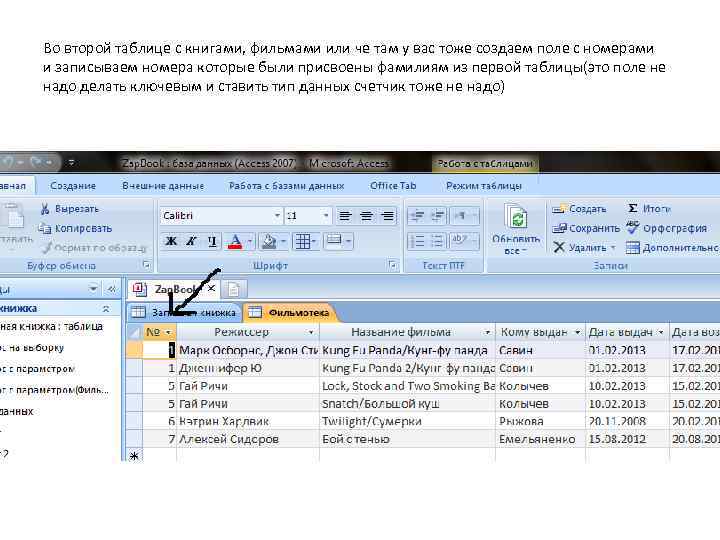Viewport: 720px width, 540px height.
Task: Click the gridlines icon
Action: coord(303,242)
